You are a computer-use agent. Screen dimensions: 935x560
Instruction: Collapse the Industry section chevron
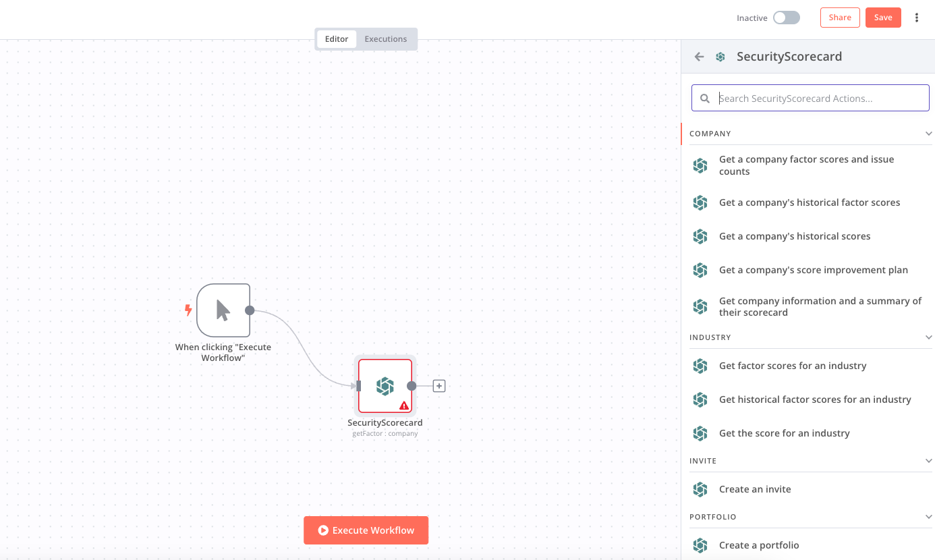[x=928, y=337]
